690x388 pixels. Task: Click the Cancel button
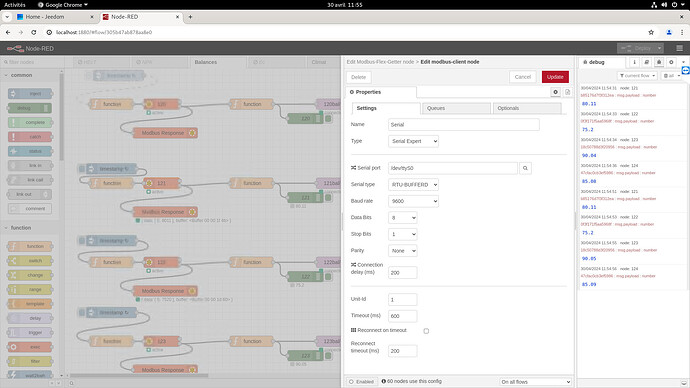(x=523, y=77)
